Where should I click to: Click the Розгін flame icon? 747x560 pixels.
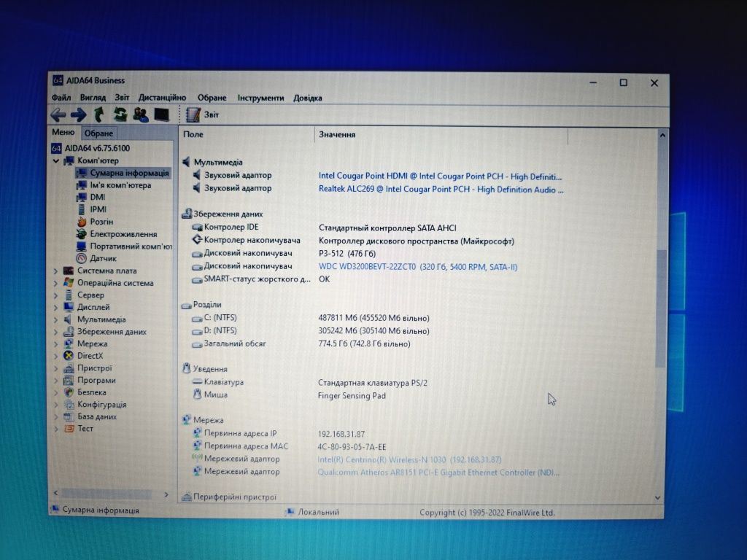click(82, 222)
